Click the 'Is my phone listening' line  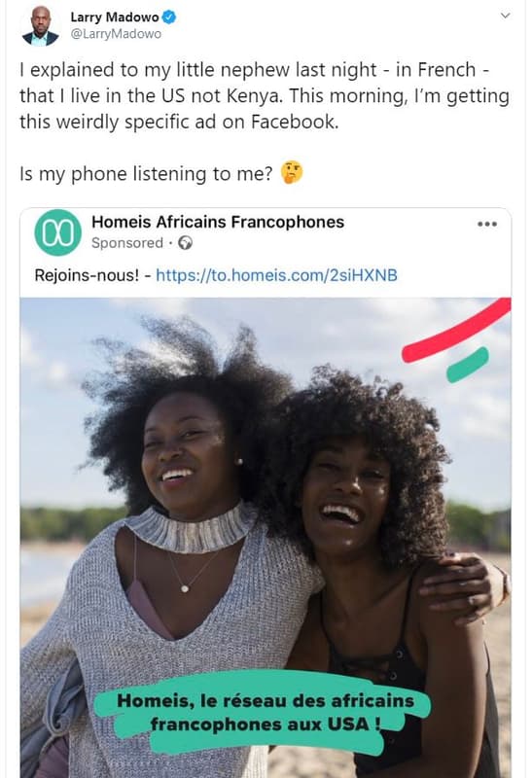(147, 174)
